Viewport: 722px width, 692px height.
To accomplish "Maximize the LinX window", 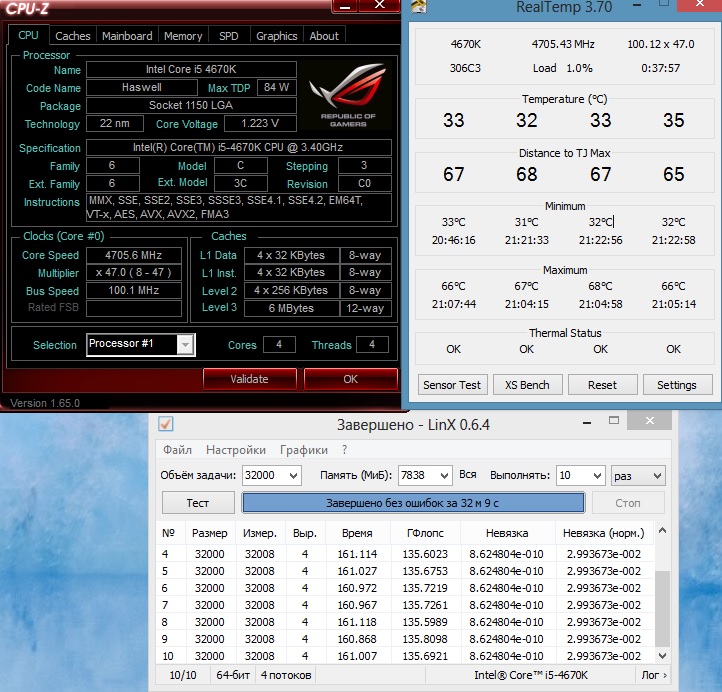I will click(614, 420).
